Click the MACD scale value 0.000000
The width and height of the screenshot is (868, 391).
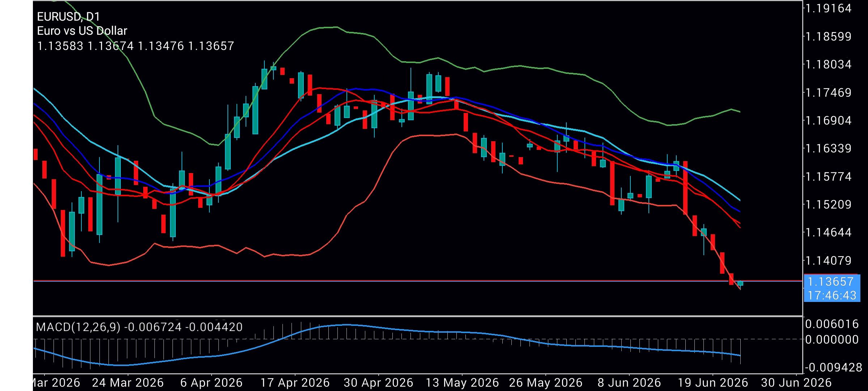[x=832, y=339]
